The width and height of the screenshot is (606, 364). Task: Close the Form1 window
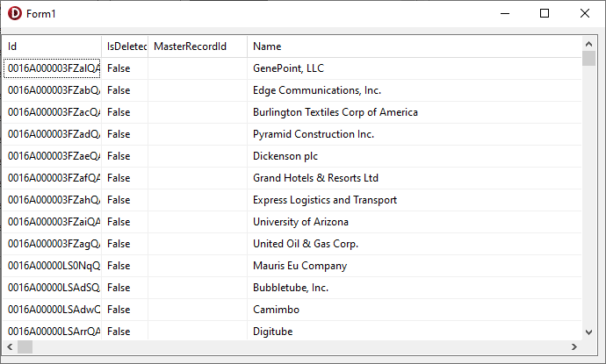[585, 13]
